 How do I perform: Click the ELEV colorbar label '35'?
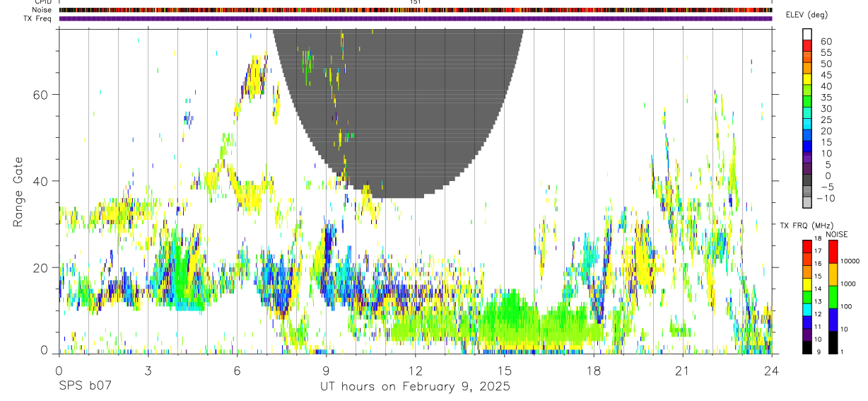click(x=826, y=98)
